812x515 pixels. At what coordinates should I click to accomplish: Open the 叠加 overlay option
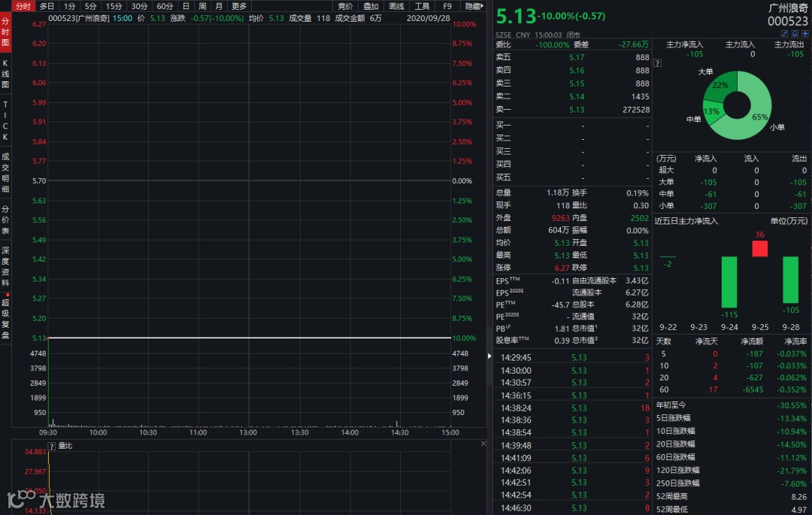pyautogui.click(x=370, y=6)
